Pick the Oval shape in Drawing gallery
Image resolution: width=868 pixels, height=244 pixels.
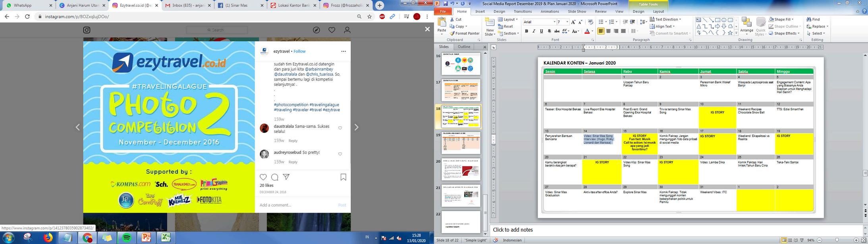(x=724, y=20)
